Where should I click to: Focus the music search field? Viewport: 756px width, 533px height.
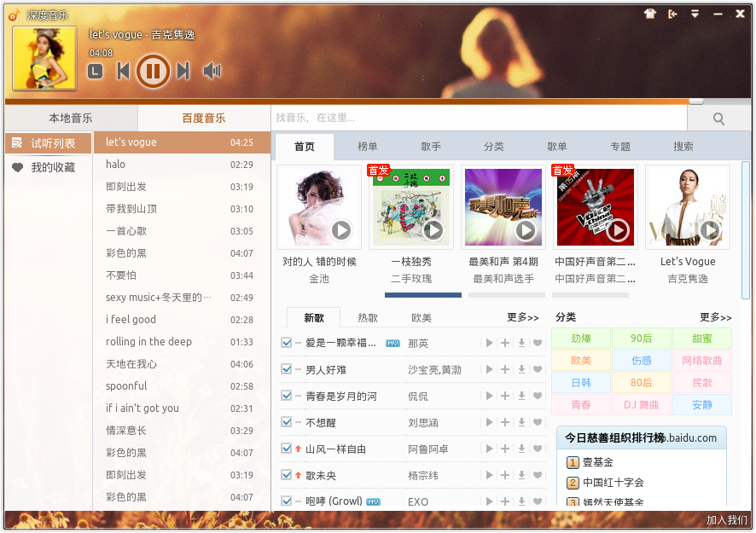(x=479, y=118)
